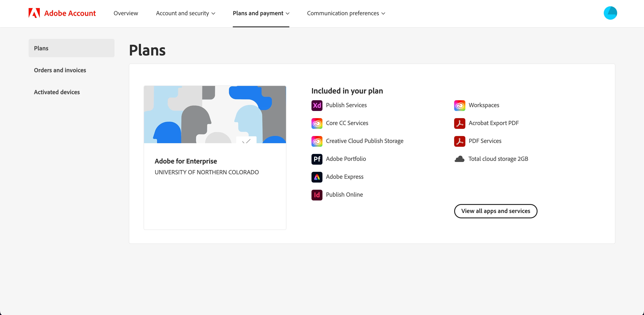Click the Adobe Express icon
The image size is (644, 315).
(x=317, y=177)
